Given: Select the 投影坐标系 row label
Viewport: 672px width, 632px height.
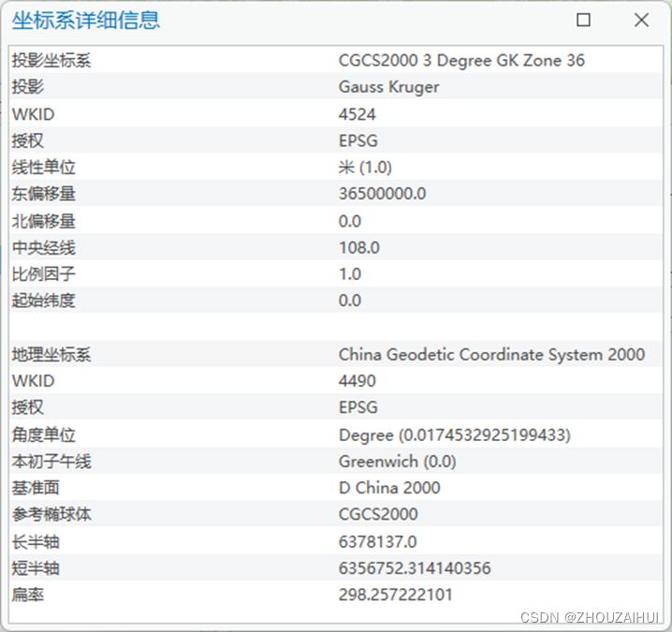Looking at the screenshot, I should pyautogui.click(x=51, y=60).
